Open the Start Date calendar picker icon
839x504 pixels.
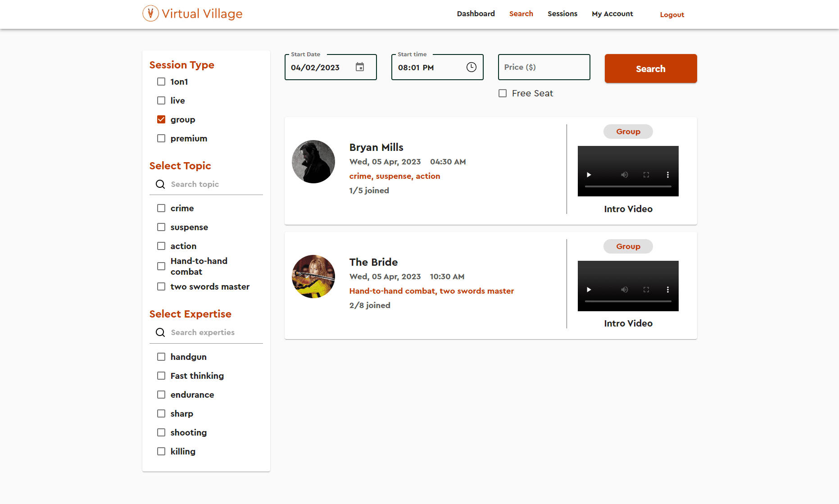coord(360,67)
